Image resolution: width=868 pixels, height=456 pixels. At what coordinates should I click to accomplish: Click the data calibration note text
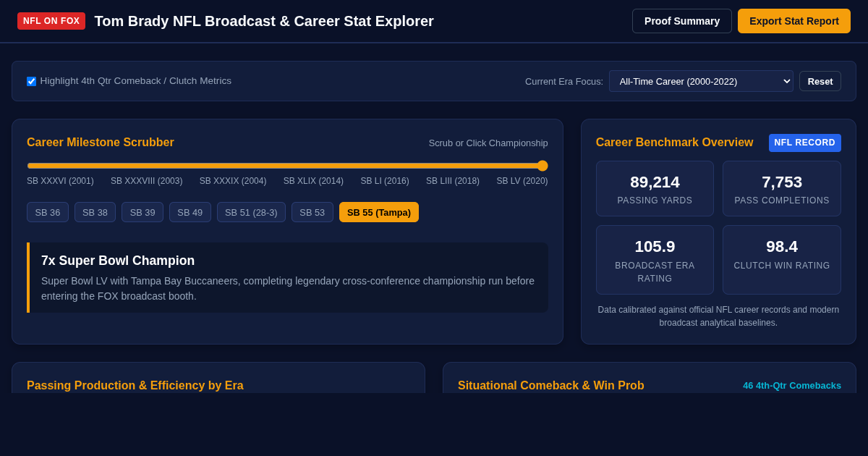pos(718,316)
